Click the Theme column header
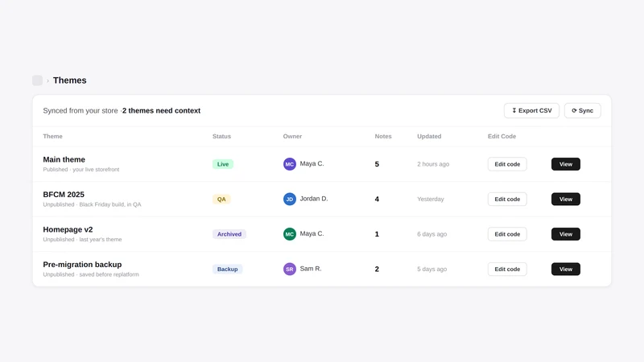The height and width of the screenshot is (362, 644). coord(52,136)
